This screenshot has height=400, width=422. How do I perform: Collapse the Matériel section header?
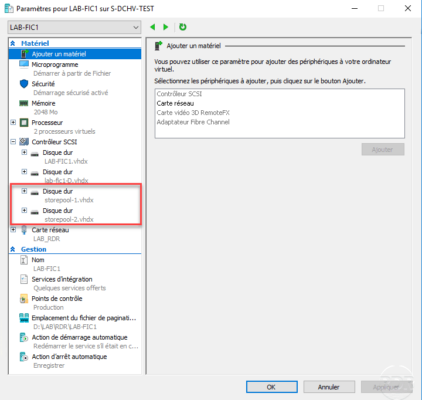pyautogui.click(x=13, y=43)
